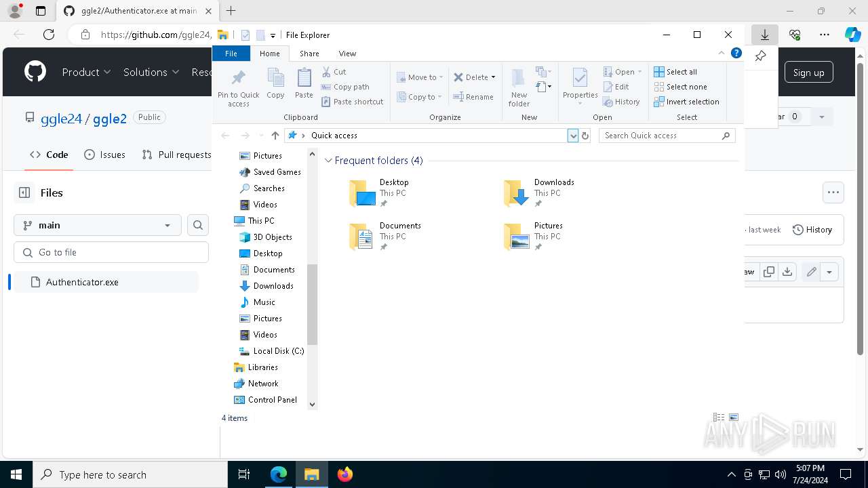Viewport: 868px width, 488px height.
Task: Open the File ribbon tab
Action: (231, 54)
